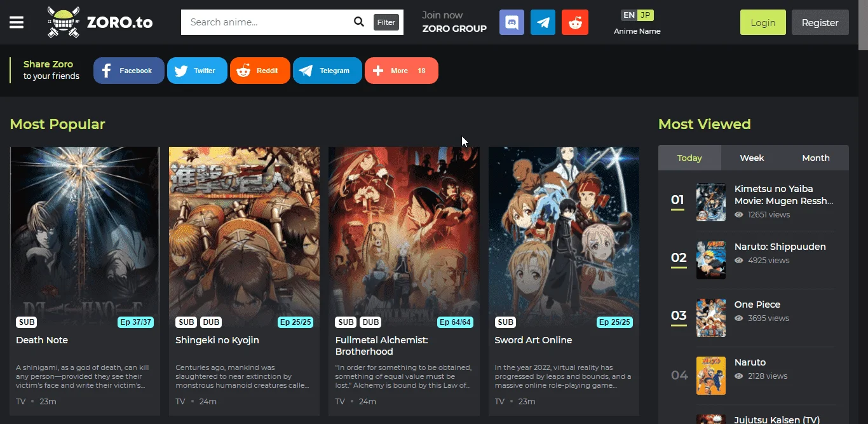Click the 2128 views text
This screenshot has width=868, height=424.
[x=768, y=376]
